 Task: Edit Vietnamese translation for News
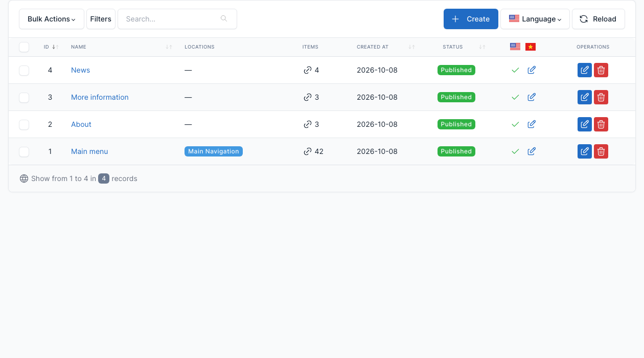coord(532,70)
